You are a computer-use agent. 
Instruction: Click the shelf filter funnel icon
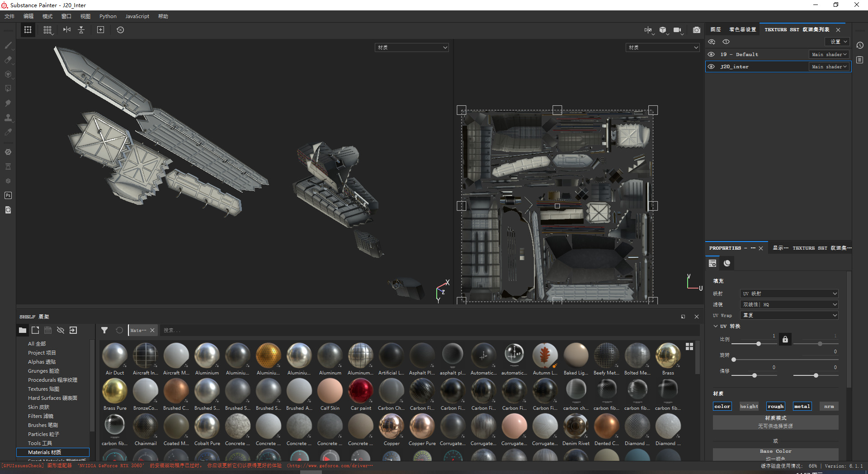(x=104, y=330)
